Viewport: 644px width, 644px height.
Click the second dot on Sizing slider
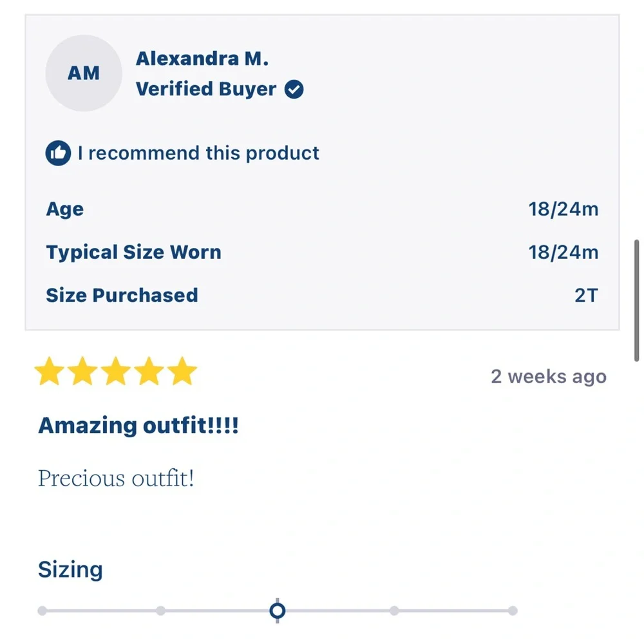[160, 611]
